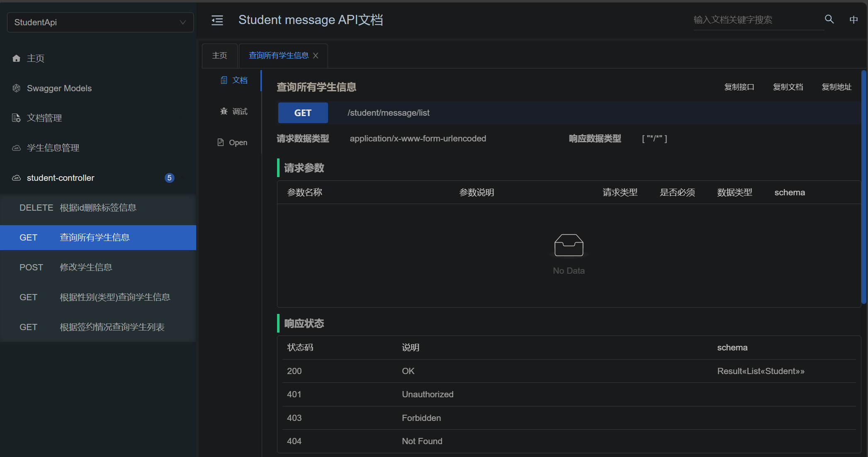Click the 复制文档 button
The width and height of the screenshot is (868, 457).
coord(788,87)
